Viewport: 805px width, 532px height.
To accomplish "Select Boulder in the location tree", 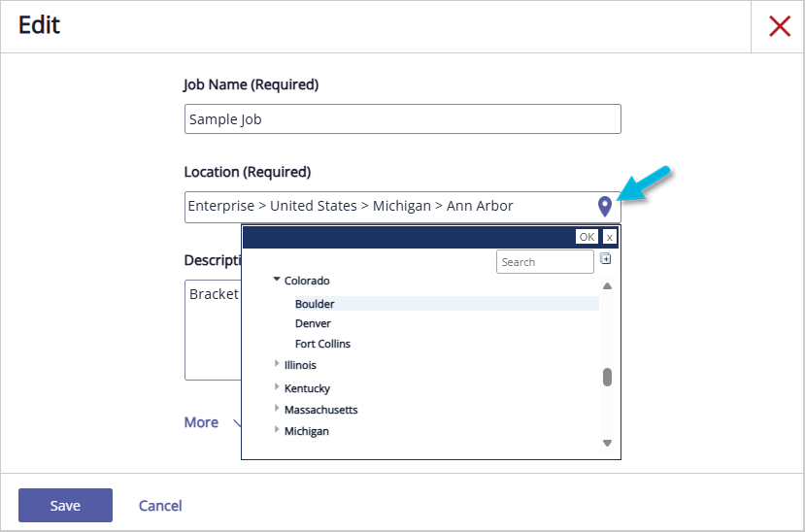I will click(x=315, y=304).
